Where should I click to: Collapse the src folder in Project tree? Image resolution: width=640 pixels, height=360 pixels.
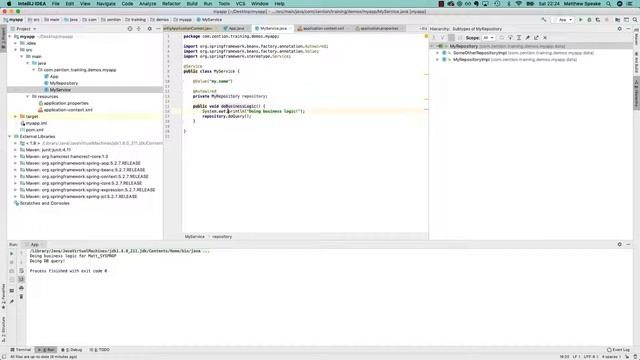coord(16,50)
